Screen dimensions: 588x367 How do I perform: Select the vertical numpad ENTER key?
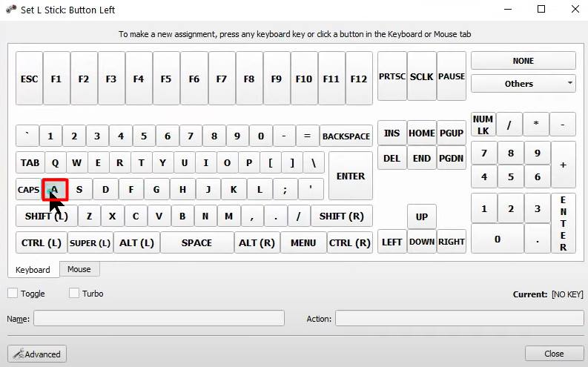[x=563, y=223]
